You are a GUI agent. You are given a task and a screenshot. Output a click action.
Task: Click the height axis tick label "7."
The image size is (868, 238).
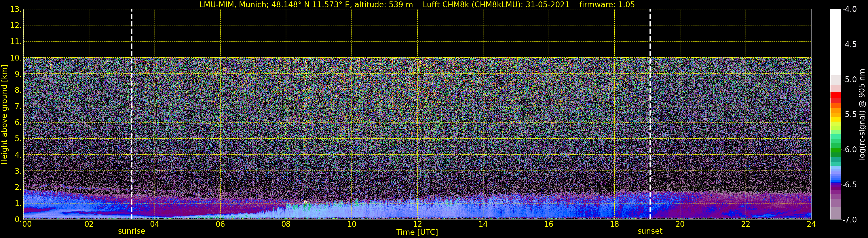pyautogui.click(x=18, y=106)
